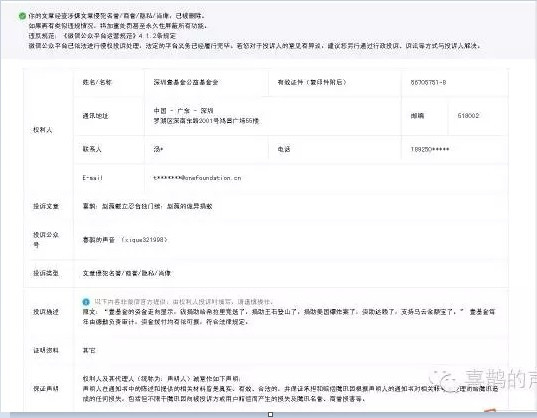
Task: Select the 中国 - 广东 - 深圳 address line
Action: click(183, 111)
